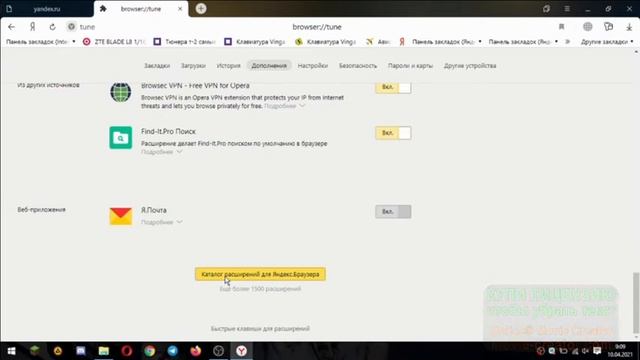Open the Minecraft block taskbar icon
Screen dimensions: 640x360
35,351
